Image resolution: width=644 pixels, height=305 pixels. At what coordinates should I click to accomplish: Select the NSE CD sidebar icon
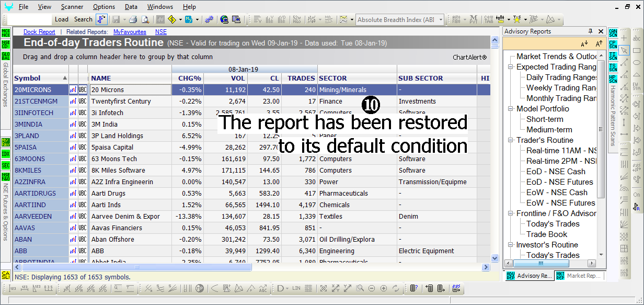[x=6, y=44]
